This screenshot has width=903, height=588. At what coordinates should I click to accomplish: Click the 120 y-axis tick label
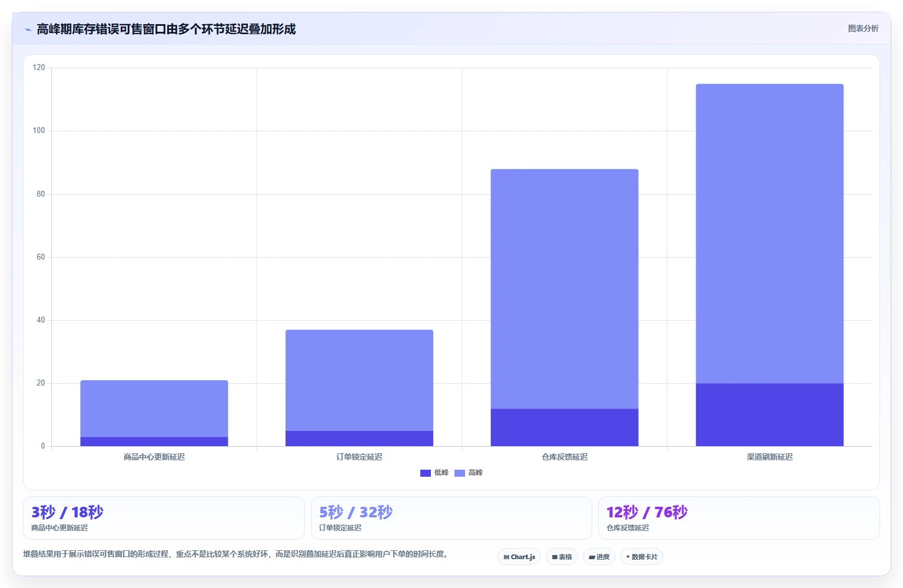(39, 68)
